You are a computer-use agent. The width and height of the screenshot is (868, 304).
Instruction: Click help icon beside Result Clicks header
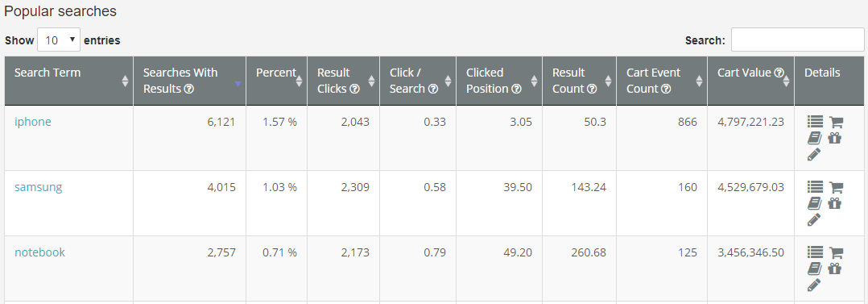[355, 89]
